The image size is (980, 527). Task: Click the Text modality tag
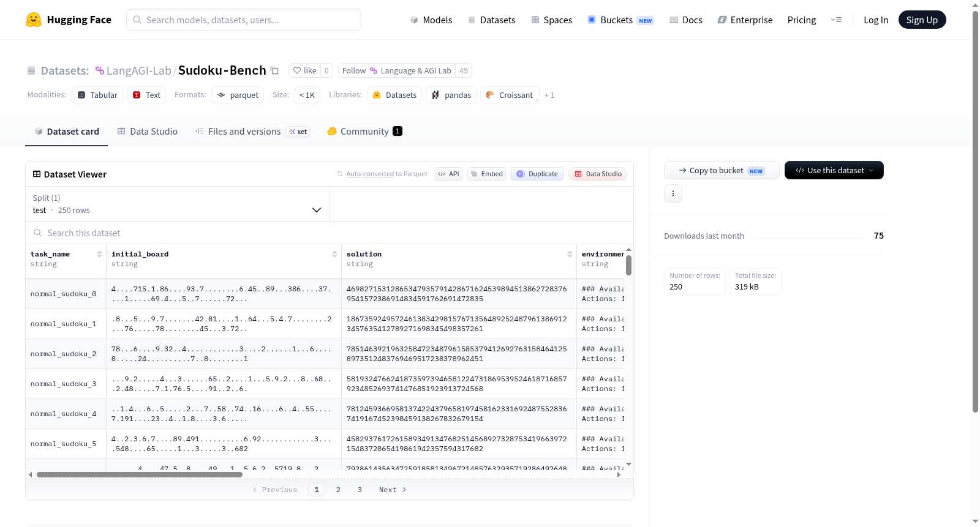coord(146,95)
